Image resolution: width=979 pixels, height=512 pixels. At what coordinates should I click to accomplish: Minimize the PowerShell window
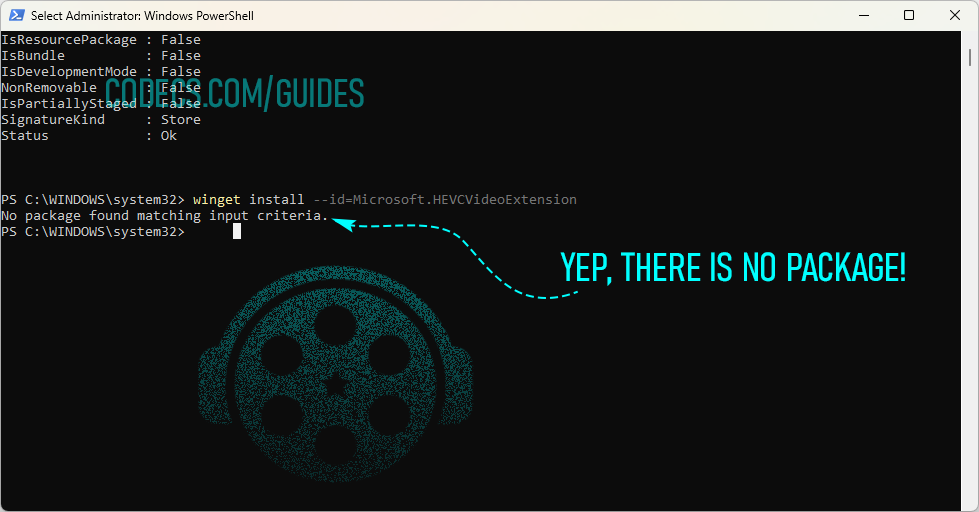click(x=864, y=15)
